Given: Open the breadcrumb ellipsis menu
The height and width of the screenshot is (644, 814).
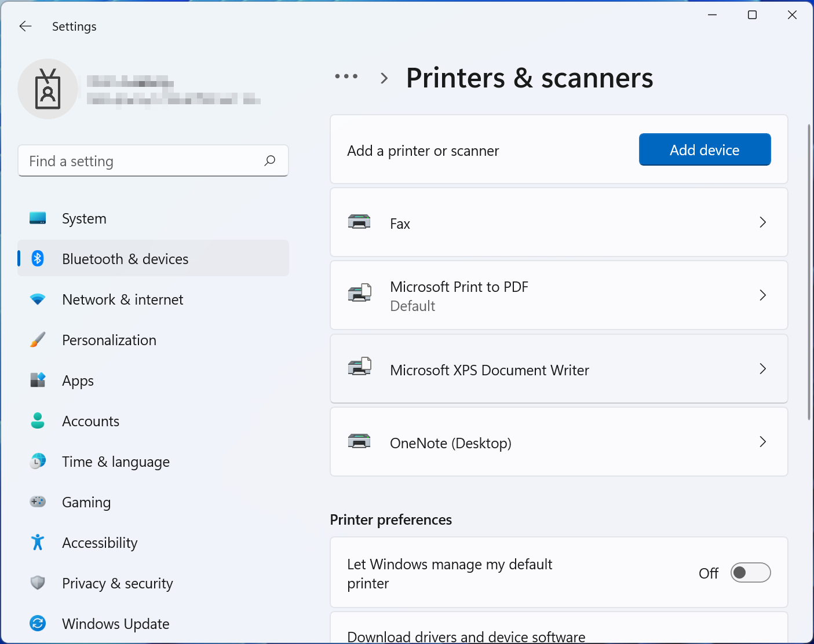Looking at the screenshot, I should coord(346,76).
